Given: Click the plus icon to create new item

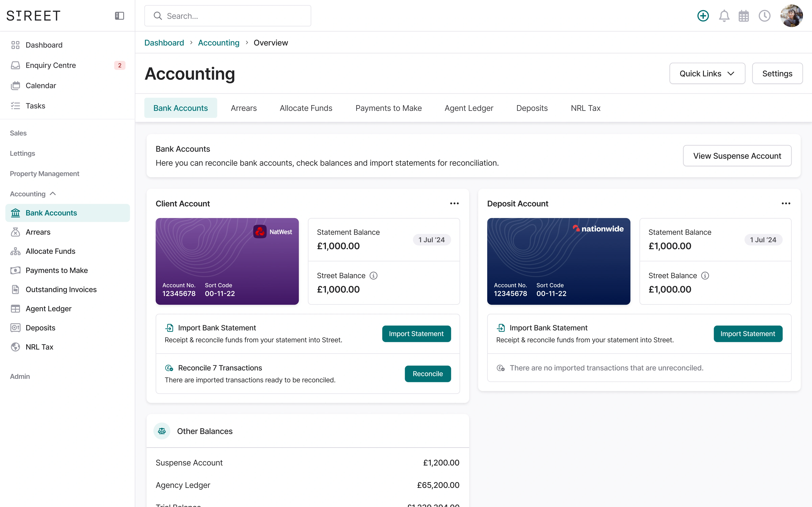Looking at the screenshot, I should [x=703, y=15].
